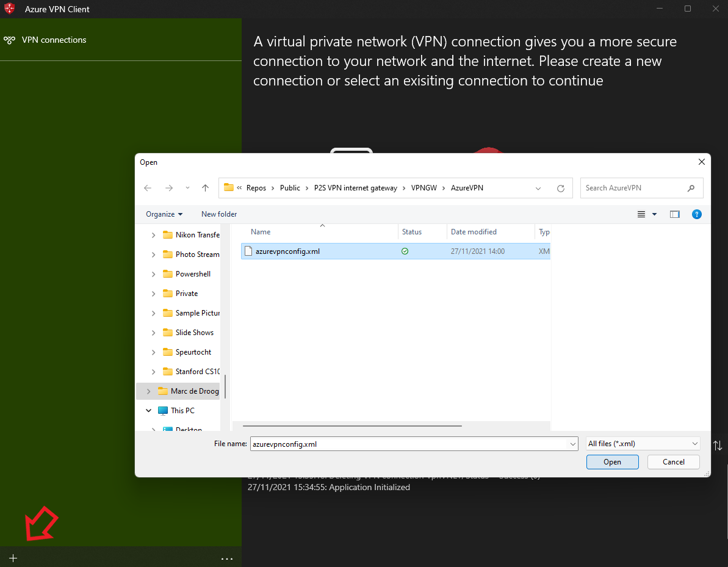Go back in the Open dialog
The image size is (728, 567).
148,188
